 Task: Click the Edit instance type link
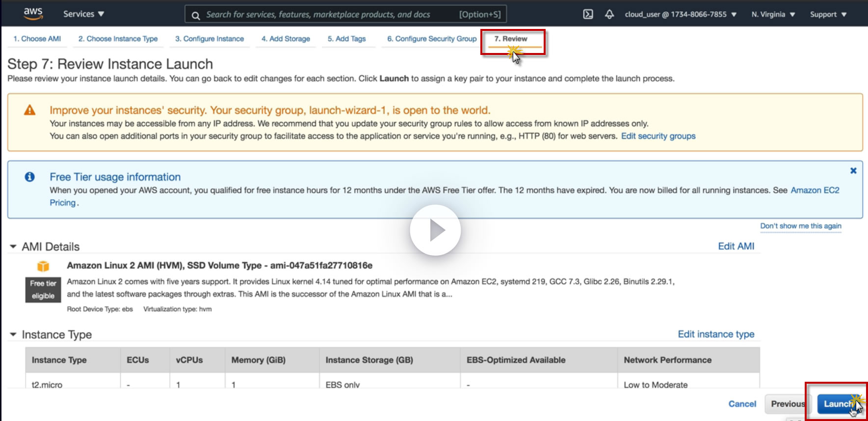point(716,334)
